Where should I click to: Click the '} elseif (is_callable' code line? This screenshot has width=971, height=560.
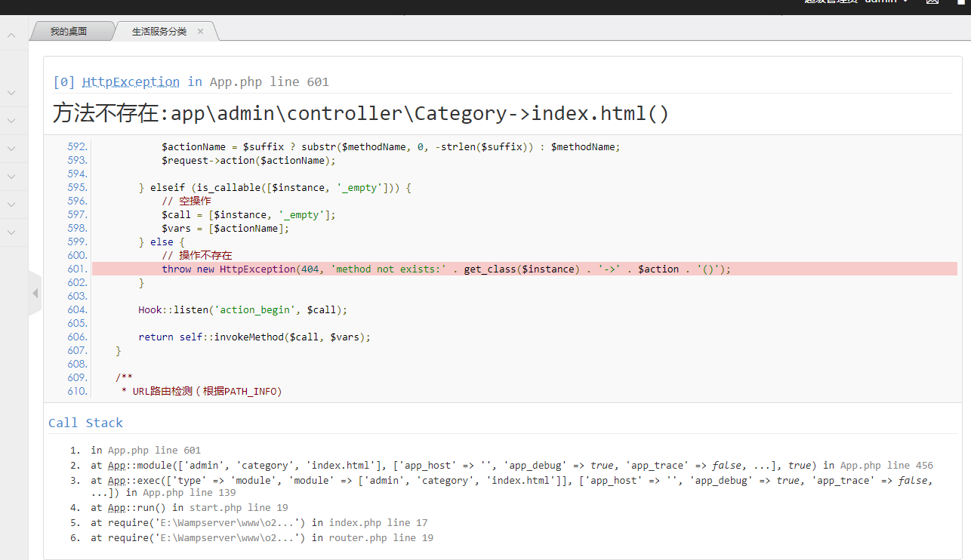click(275, 187)
